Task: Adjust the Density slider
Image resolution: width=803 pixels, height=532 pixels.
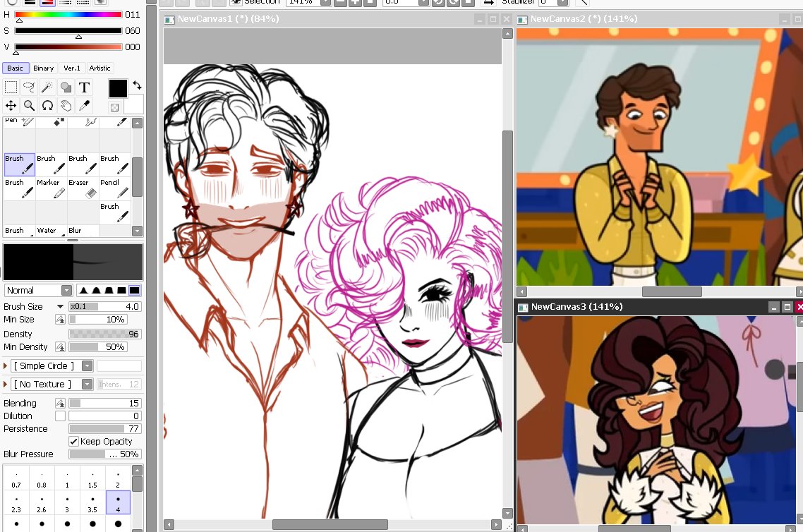Action: click(105, 334)
